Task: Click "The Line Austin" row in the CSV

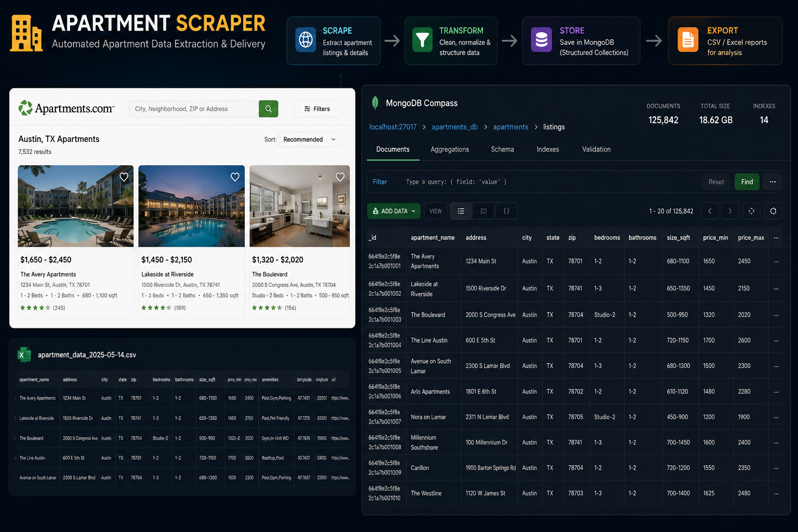Action: tap(184, 458)
